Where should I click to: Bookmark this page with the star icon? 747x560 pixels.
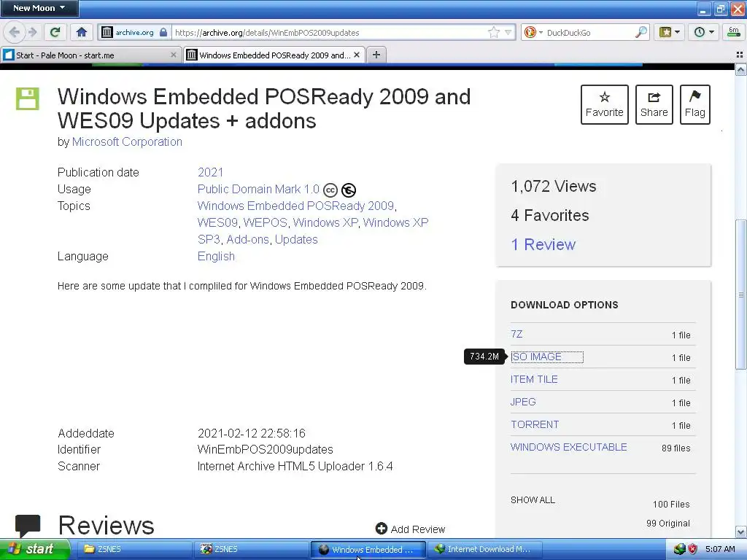click(x=494, y=32)
